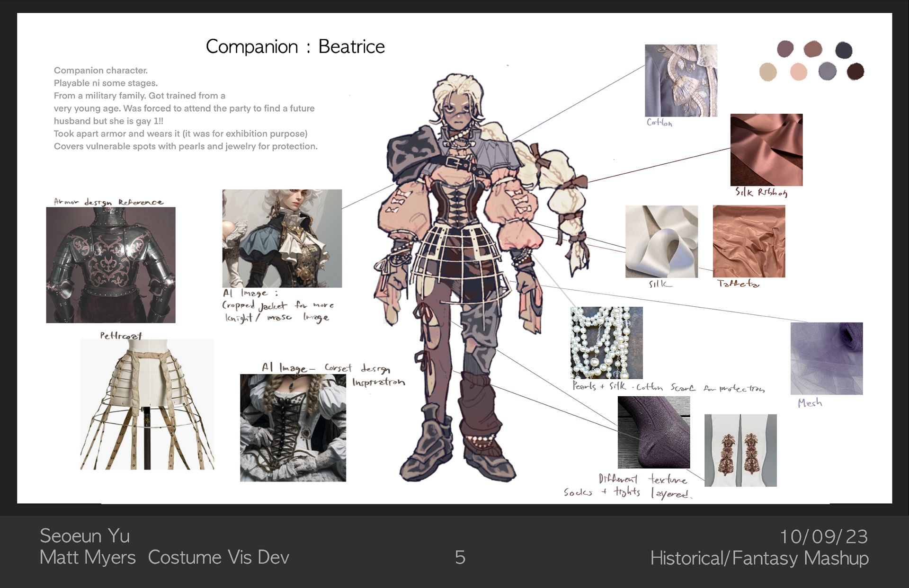Select the embroidered white tights image
This screenshot has height=588, width=909.
tap(740, 450)
